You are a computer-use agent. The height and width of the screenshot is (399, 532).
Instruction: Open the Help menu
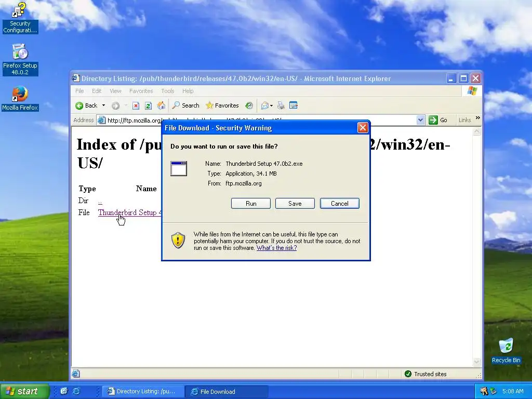pyautogui.click(x=188, y=91)
